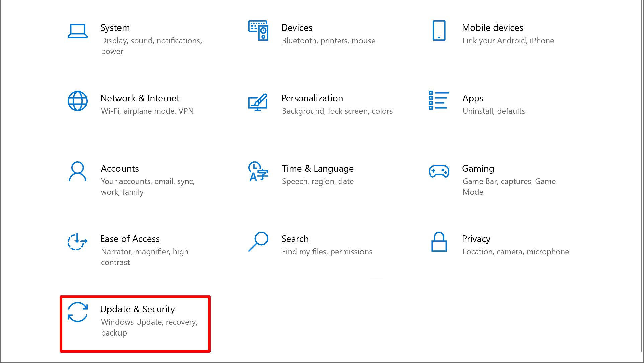Click the Search magnifying glass icon
644x363 pixels.
[258, 242]
